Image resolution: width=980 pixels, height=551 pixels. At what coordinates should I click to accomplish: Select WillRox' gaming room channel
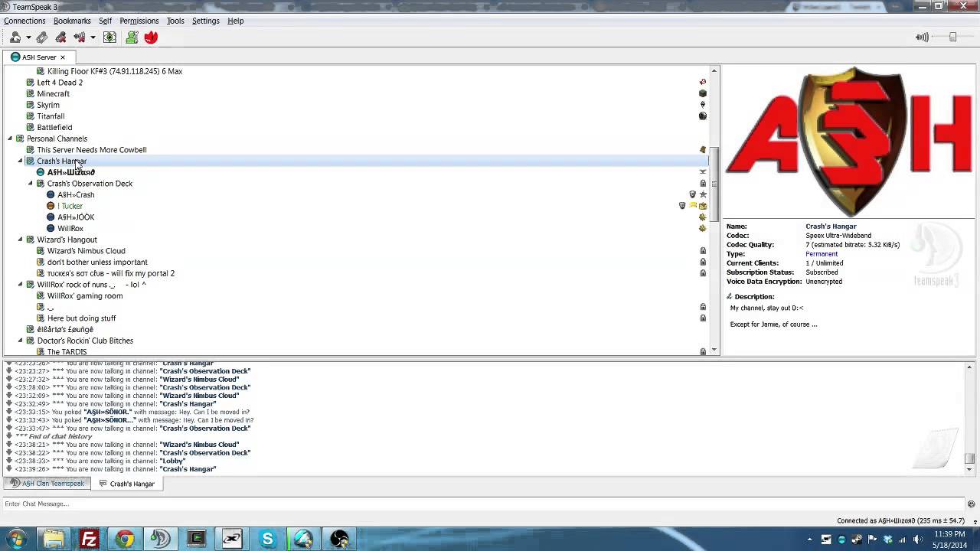coord(85,295)
